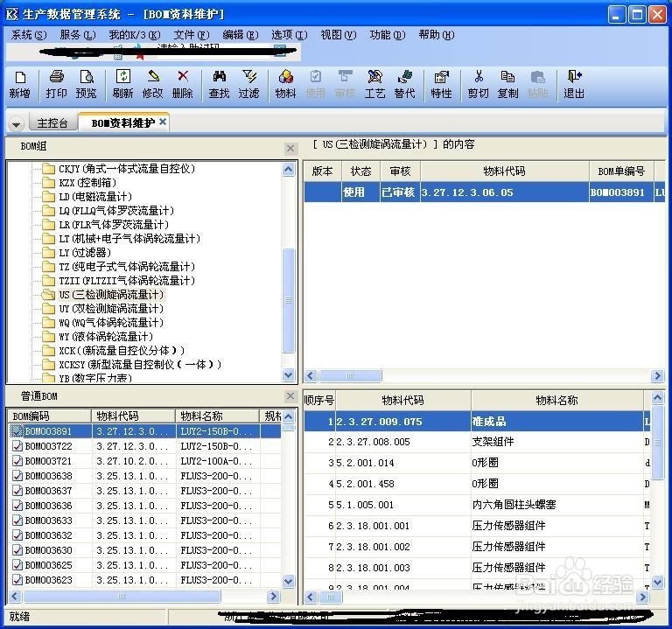Click the 状态 column header
The width and height of the screenshot is (672, 629).
click(x=360, y=171)
